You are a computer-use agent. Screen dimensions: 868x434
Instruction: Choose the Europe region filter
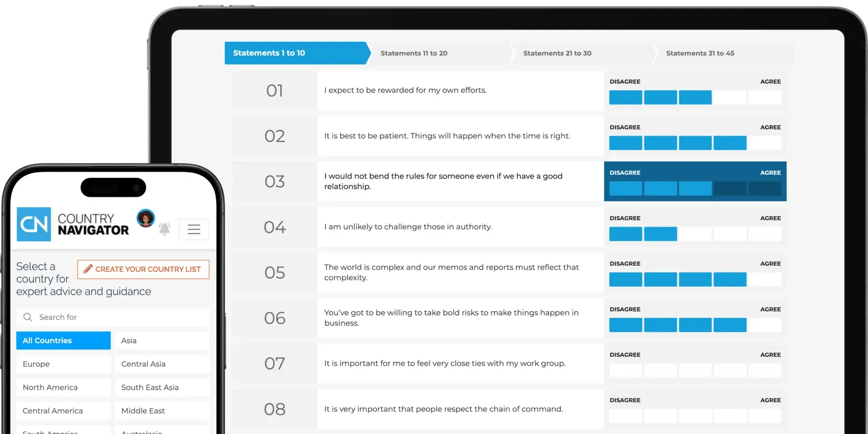[x=63, y=364]
